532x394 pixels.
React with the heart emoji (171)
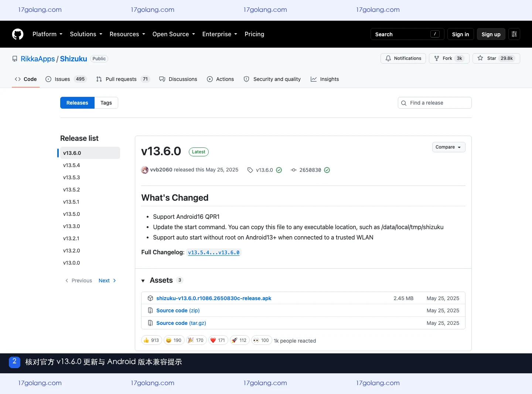pyautogui.click(x=218, y=340)
